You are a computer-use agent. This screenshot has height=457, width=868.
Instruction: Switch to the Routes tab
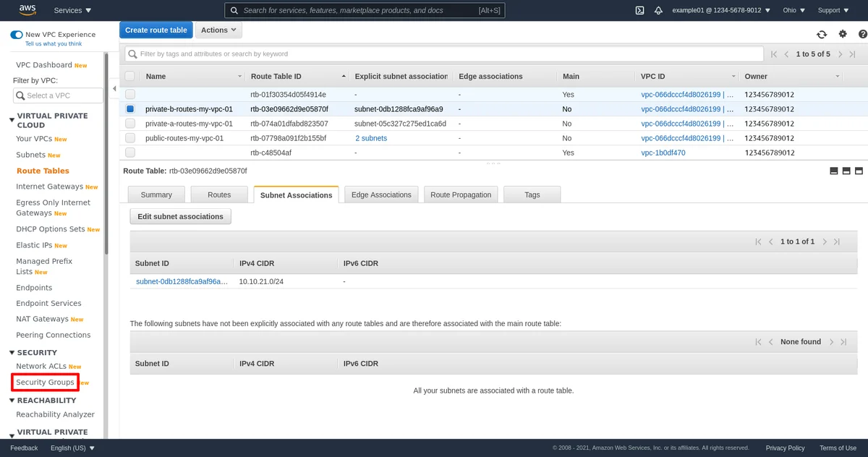pos(219,195)
